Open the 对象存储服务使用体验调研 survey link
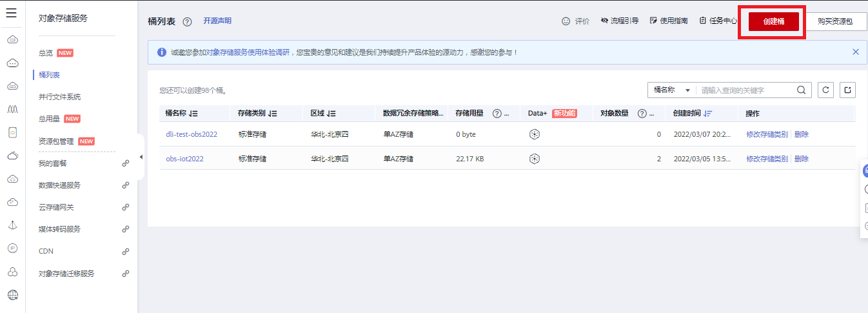Screen dimensions: 868x313 248,52
